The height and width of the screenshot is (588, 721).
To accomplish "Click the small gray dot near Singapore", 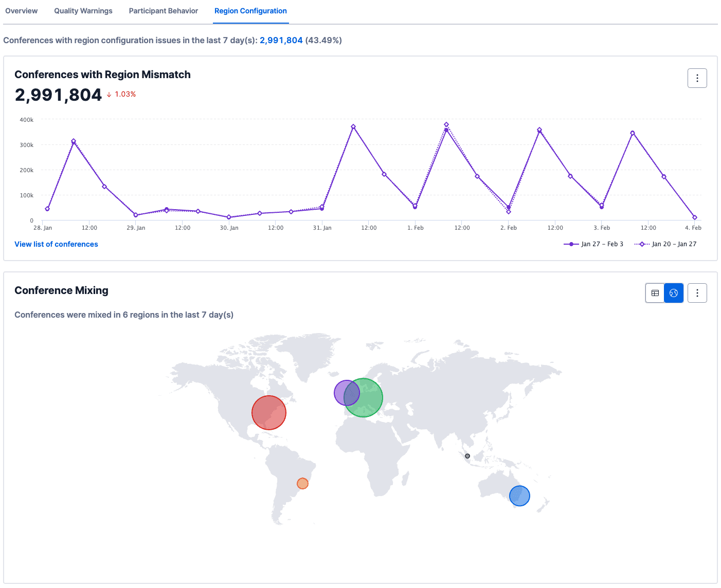I will tap(467, 456).
